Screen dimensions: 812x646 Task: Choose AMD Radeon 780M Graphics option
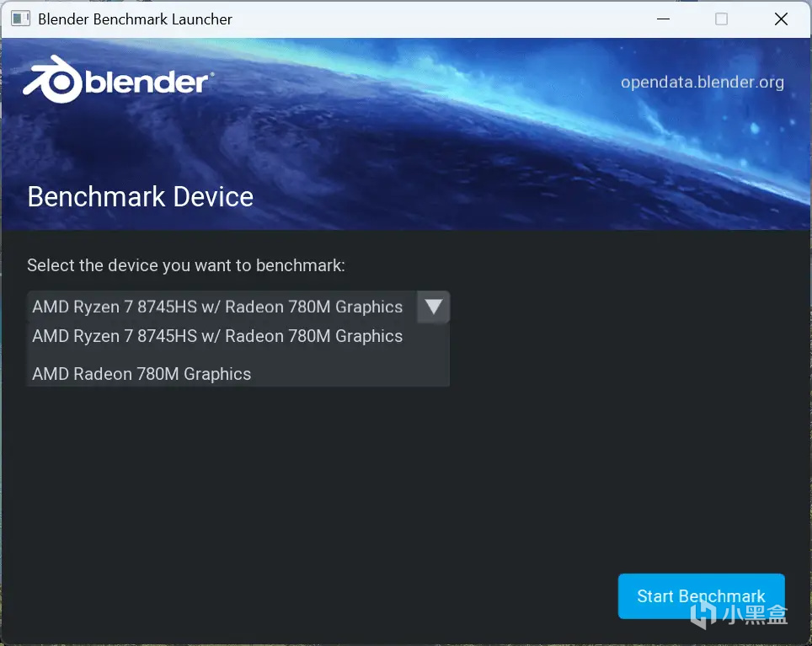(x=238, y=374)
